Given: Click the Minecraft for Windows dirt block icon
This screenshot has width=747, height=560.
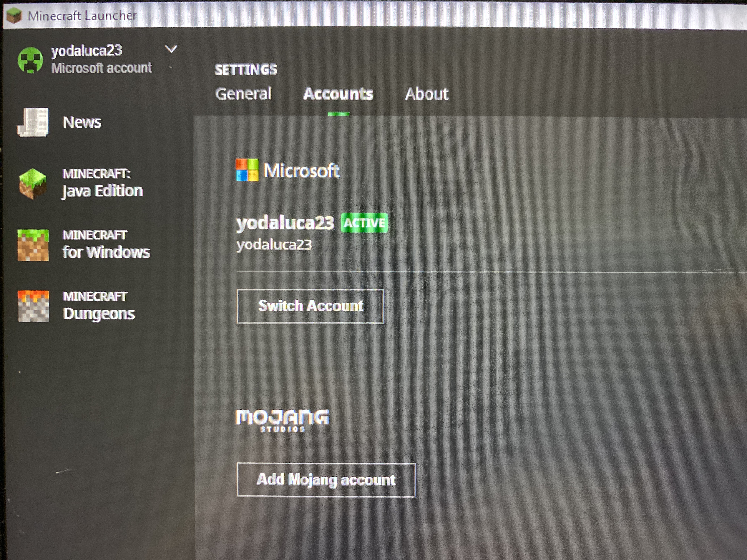Looking at the screenshot, I should [x=33, y=245].
